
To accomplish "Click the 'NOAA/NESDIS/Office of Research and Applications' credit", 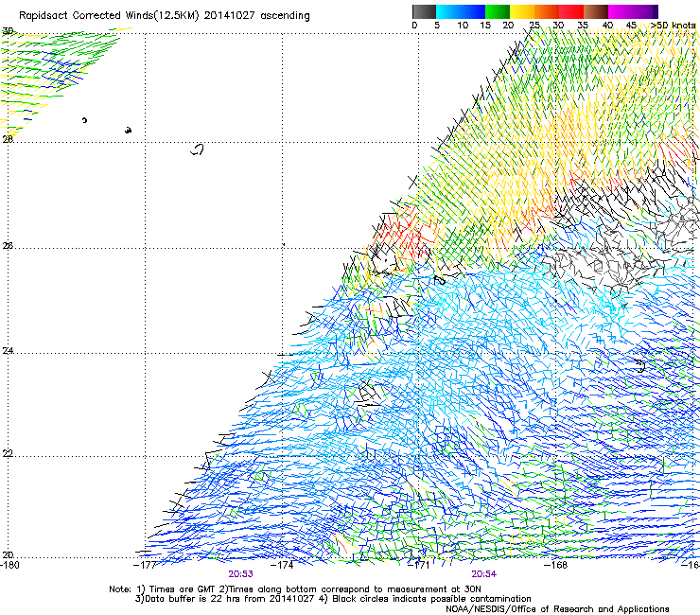I will pyautogui.click(x=557, y=609).
